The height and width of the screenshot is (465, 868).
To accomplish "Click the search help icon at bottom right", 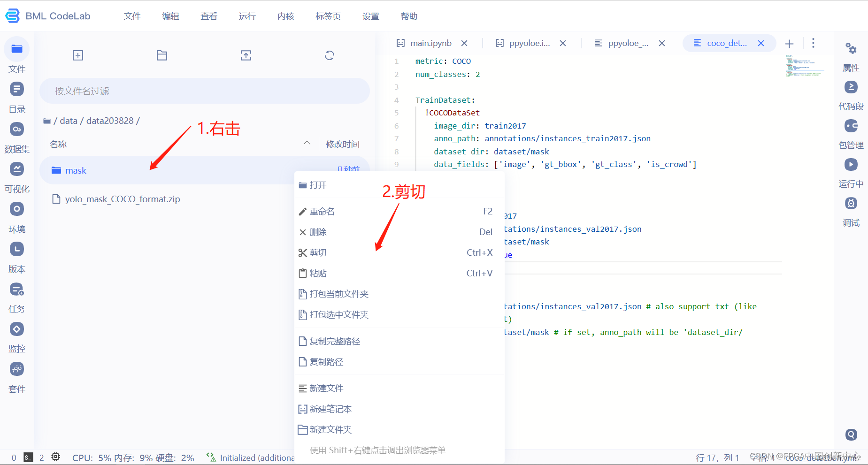I will 851,435.
